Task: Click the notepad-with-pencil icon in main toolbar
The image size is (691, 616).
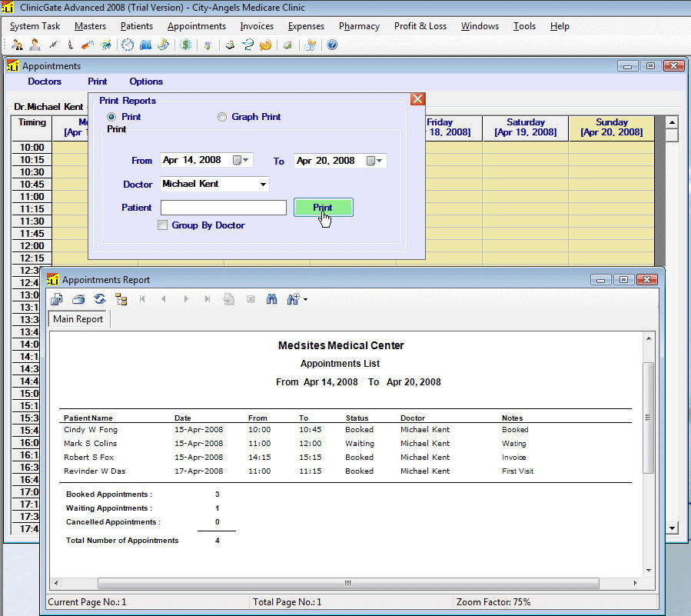Action: (163, 45)
